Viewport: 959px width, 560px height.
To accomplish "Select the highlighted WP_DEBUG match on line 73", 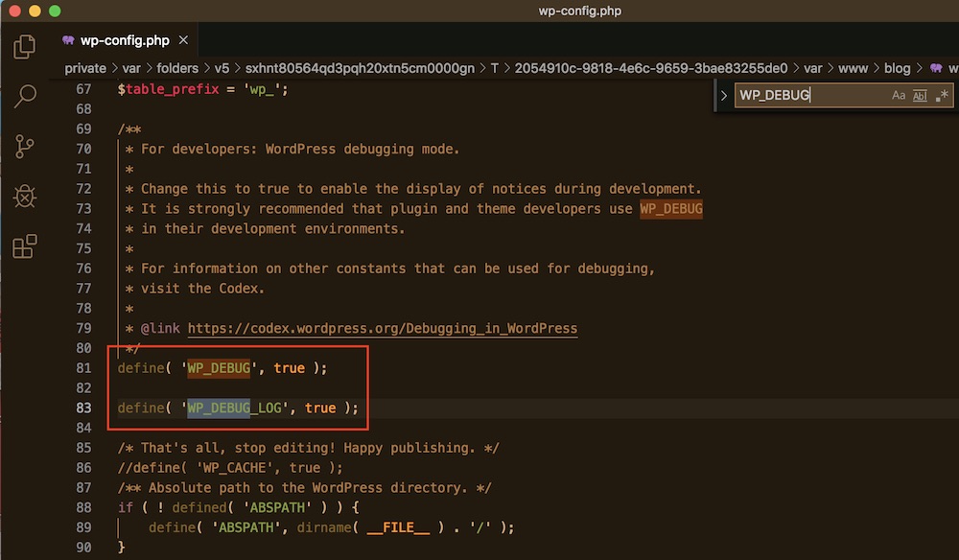I will [x=671, y=208].
